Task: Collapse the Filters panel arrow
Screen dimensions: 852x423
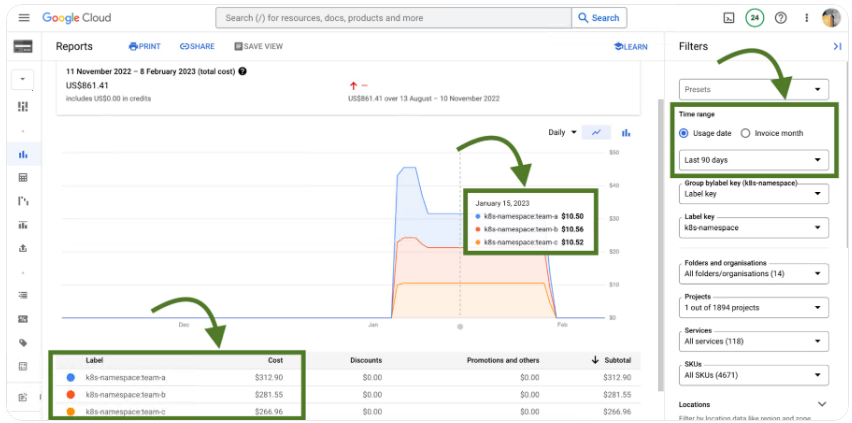Action: [837, 46]
